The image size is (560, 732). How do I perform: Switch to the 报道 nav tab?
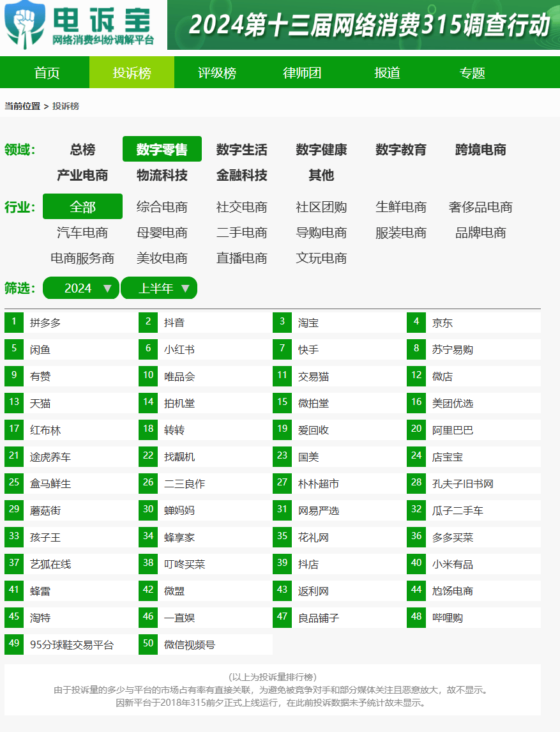(387, 73)
